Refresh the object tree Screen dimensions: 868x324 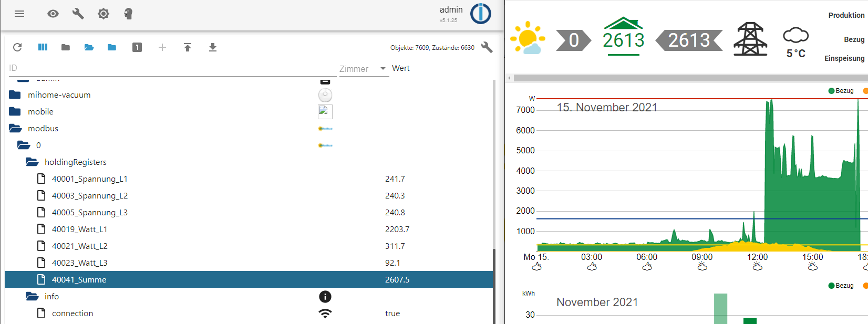click(x=17, y=47)
